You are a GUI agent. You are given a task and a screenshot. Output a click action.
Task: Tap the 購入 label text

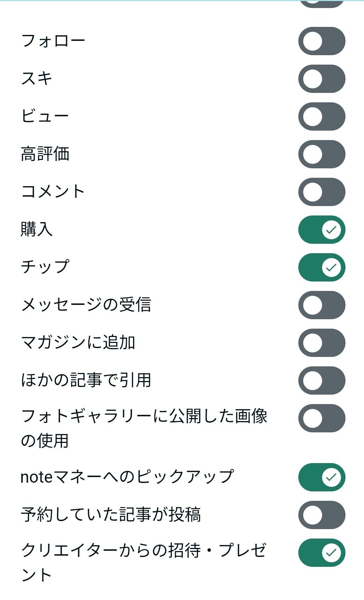click(37, 230)
